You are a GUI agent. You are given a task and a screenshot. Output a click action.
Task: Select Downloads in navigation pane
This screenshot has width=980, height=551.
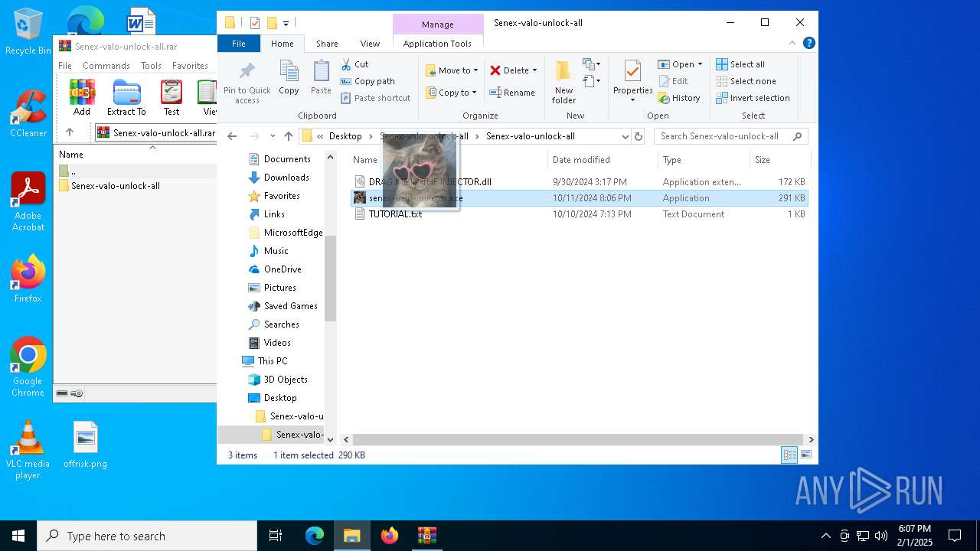pos(286,178)
